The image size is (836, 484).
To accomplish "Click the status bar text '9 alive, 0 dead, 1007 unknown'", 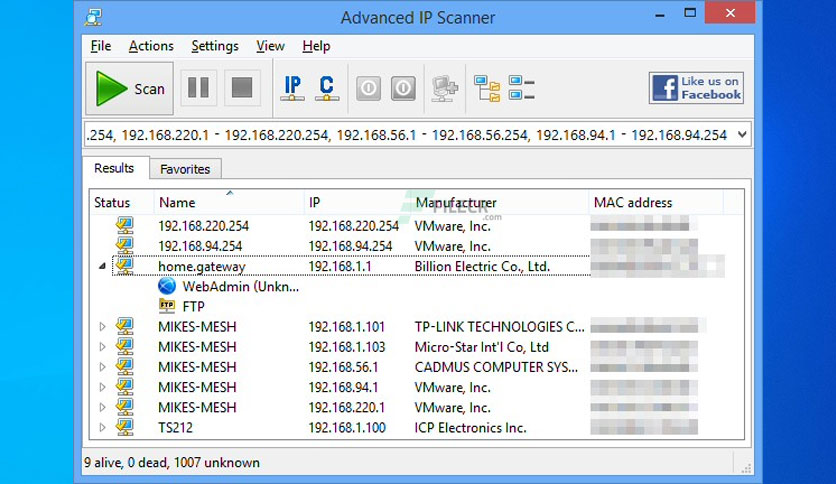I will tap(172, 463).
